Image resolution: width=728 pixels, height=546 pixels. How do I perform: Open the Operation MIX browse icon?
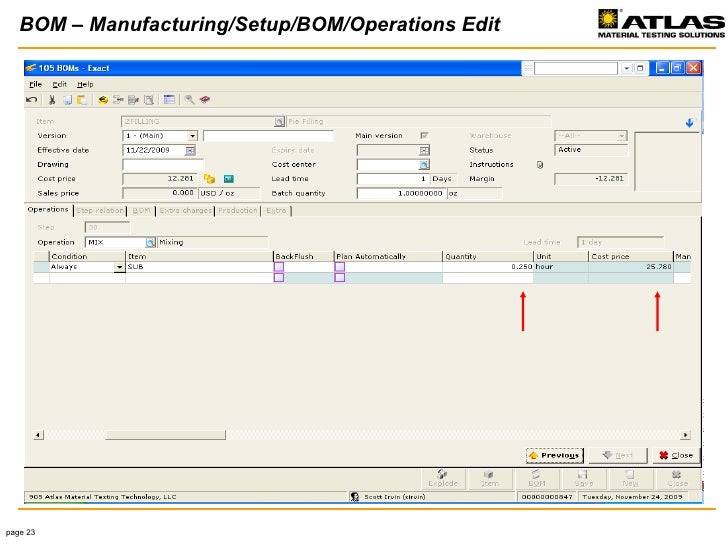point(150,242)
